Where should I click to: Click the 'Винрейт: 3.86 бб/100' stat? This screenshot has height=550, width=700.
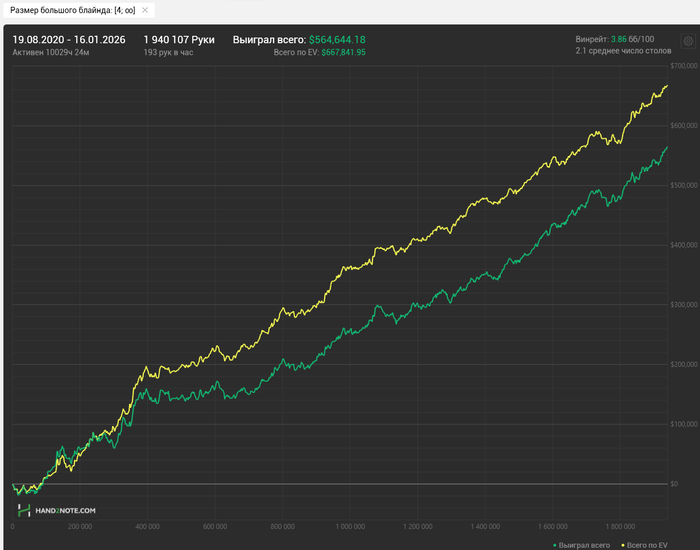(x=615, y=39)
